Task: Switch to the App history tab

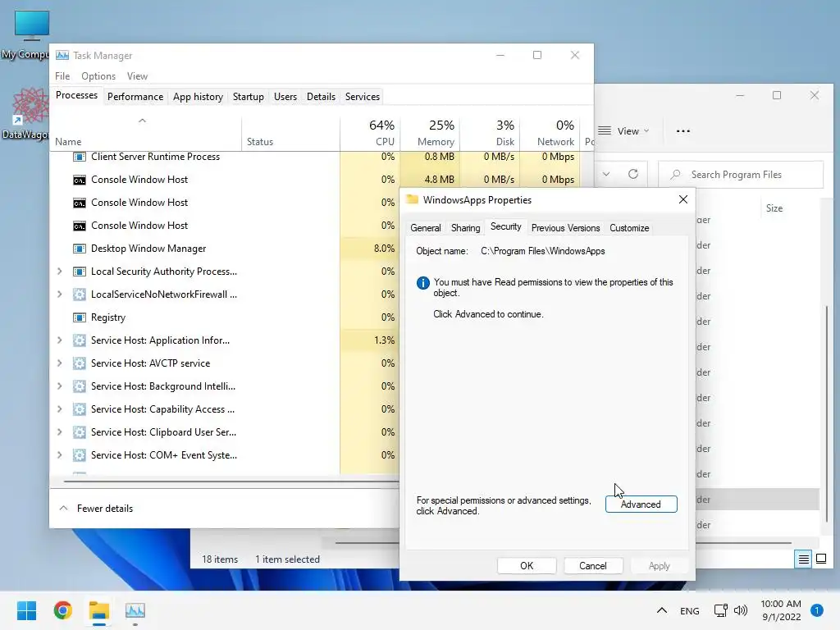Action: click(x=198, y=97)
